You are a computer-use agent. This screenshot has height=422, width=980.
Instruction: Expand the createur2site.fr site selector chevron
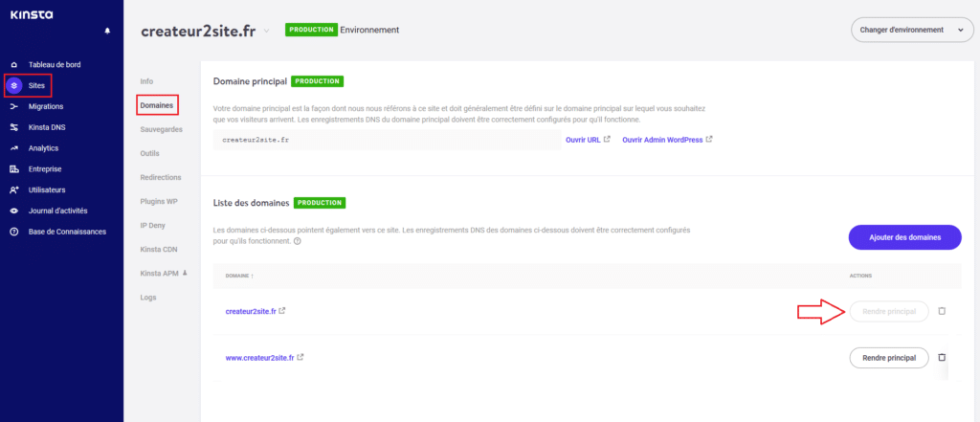[x=266, y=31]
